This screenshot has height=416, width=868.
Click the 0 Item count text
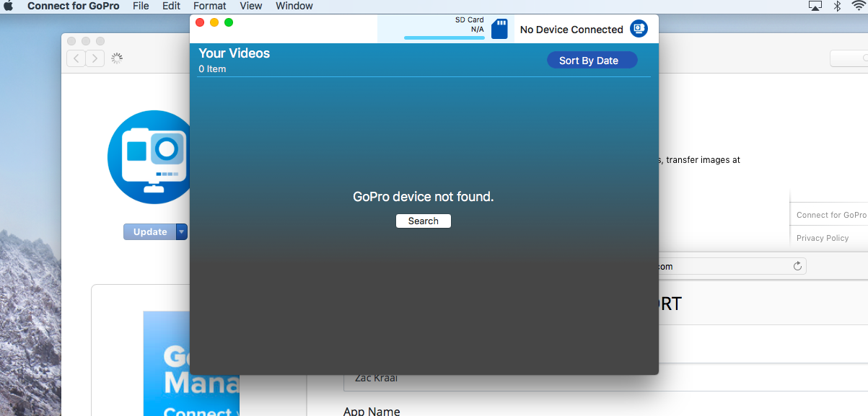tap(213, 69)
